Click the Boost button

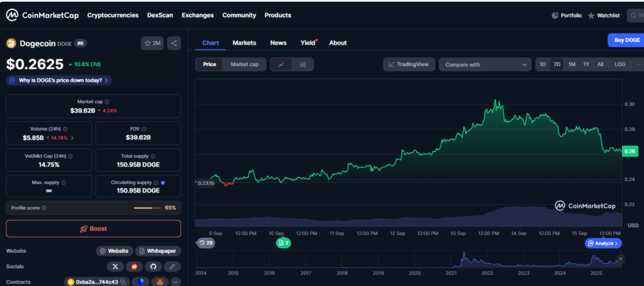pyautogui.click(x=93, y=229)
